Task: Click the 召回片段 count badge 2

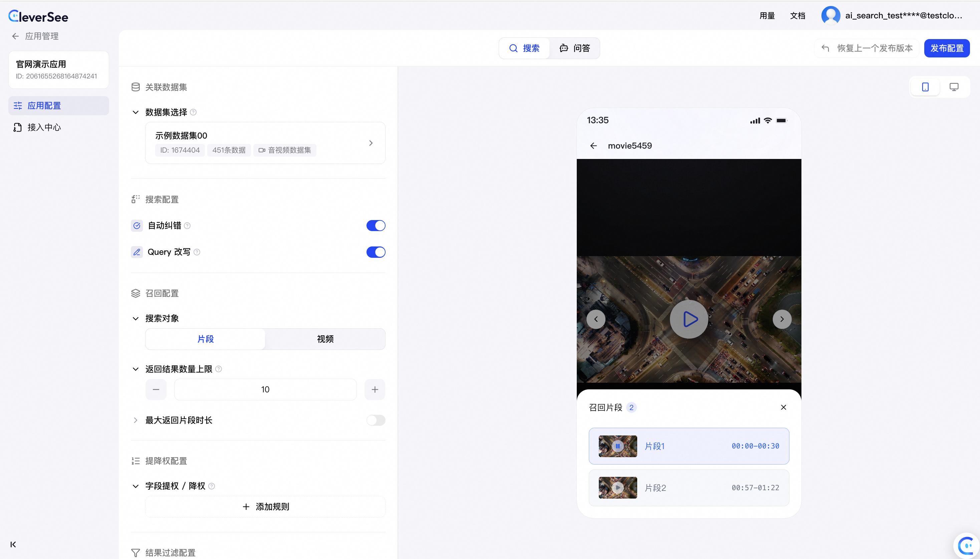Action: pyautogui.click(x=631, y=407)
